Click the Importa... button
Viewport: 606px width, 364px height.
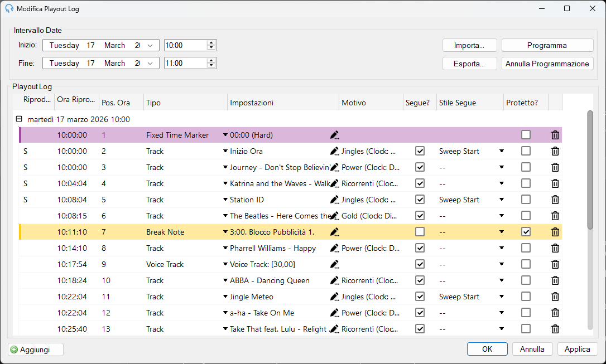(469, 46)
